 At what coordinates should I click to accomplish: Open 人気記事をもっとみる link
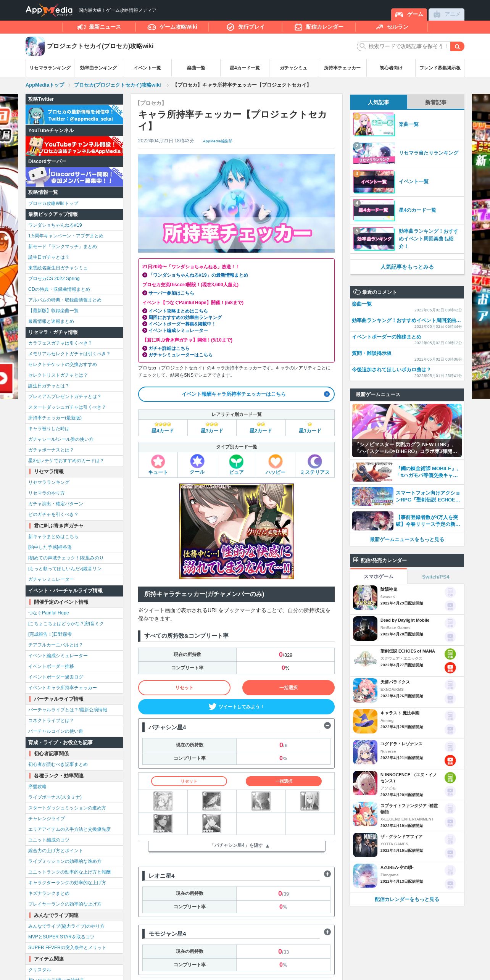[x=407, y=267]
